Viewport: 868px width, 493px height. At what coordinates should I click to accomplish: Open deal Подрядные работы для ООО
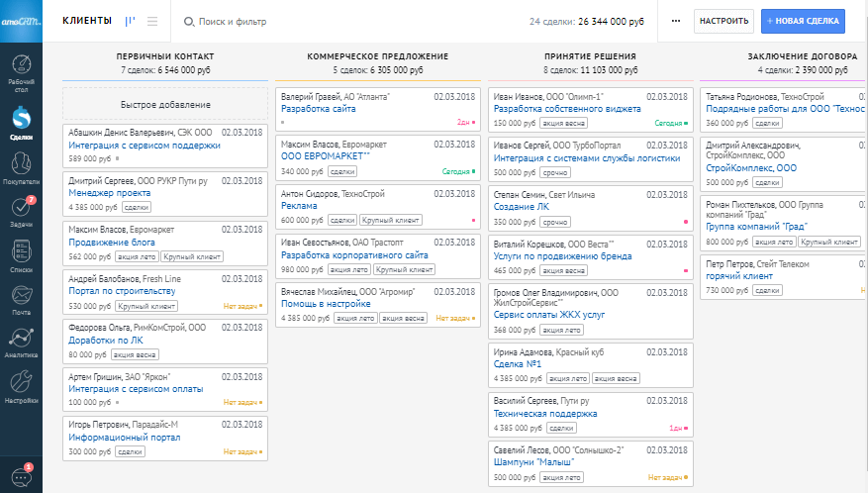click(x=785, y=109)
